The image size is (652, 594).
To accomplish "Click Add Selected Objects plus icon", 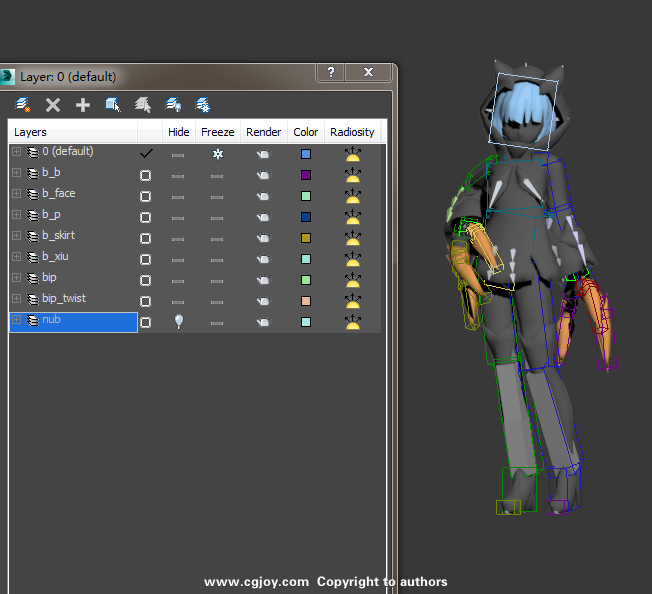I will 83,104.
